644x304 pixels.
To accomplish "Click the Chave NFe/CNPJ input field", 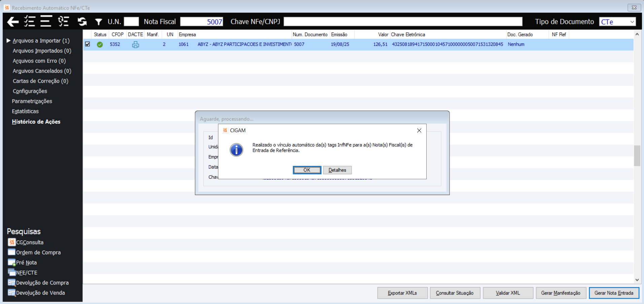I will (x=403, y=22).
